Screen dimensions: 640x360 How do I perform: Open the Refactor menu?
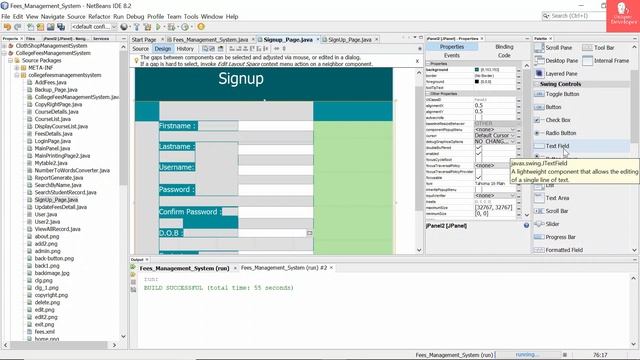point(99,17)
